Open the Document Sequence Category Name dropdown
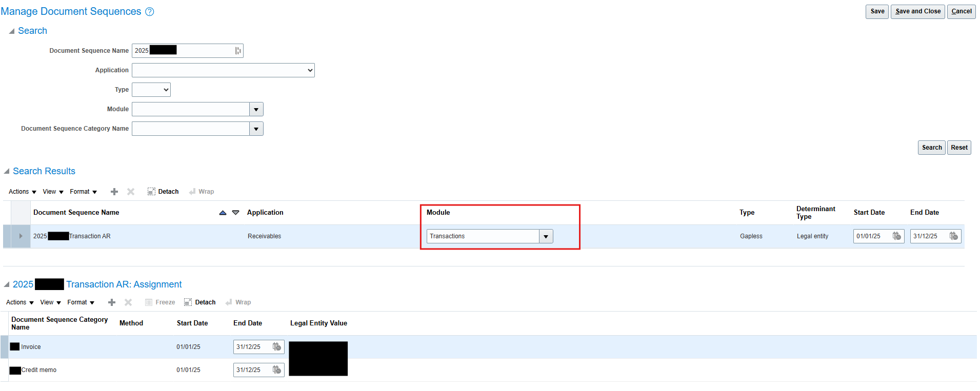The width and height of the screenshot is (980, 391). pos(256,129)
